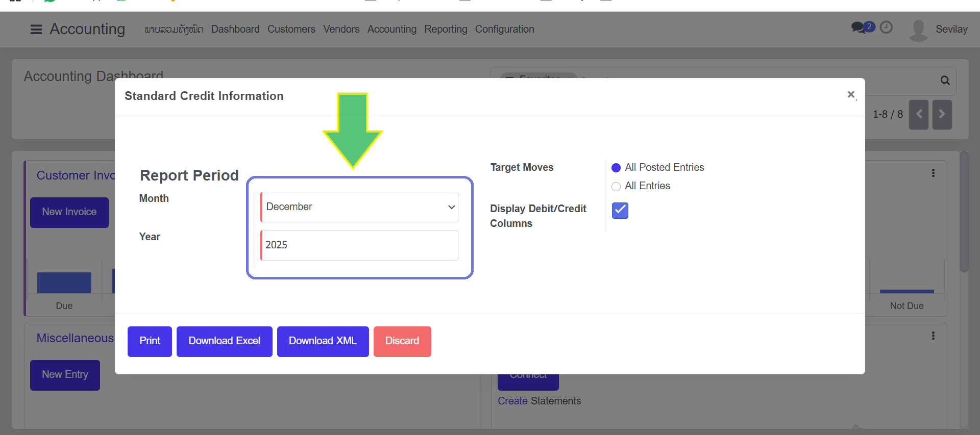Image resolution: width=980 pixels, height=435 pixels.
Task: Select the All Entries radio button
Action: [x=616, y=187]
